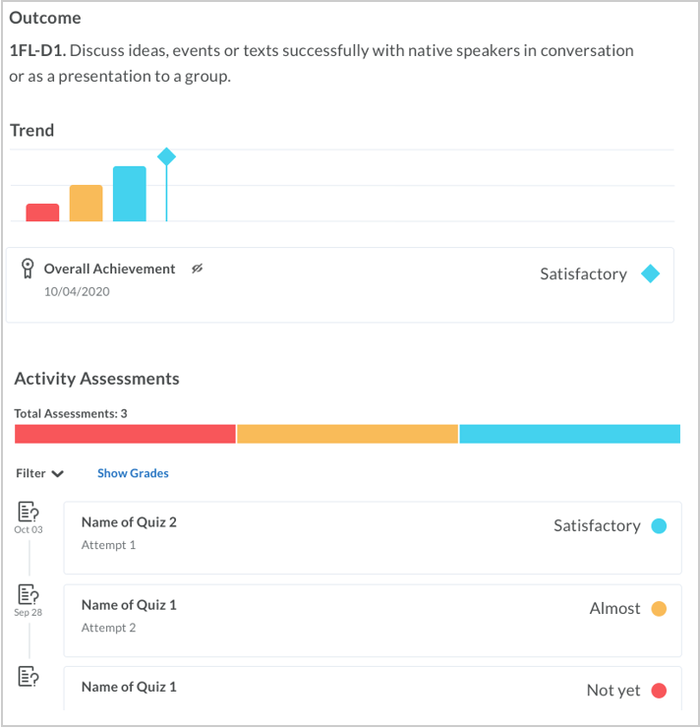The width and height of the screenshot is (700, 728).
Task: Select the orange segment of assessments bar
Action: (347, 434)
